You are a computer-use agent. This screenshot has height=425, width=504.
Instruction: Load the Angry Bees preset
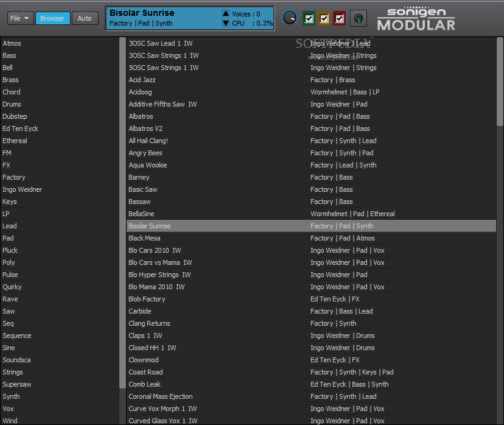pos(312,153)
